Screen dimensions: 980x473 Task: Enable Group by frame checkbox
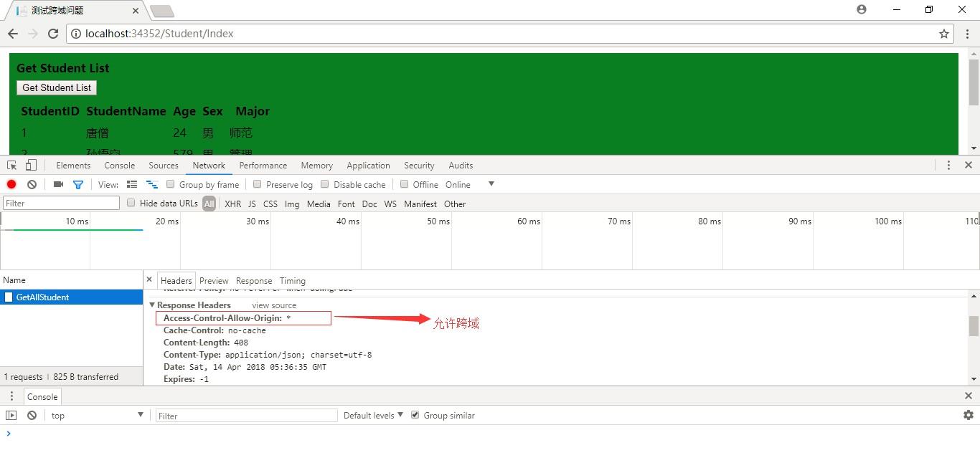[171, 184]
